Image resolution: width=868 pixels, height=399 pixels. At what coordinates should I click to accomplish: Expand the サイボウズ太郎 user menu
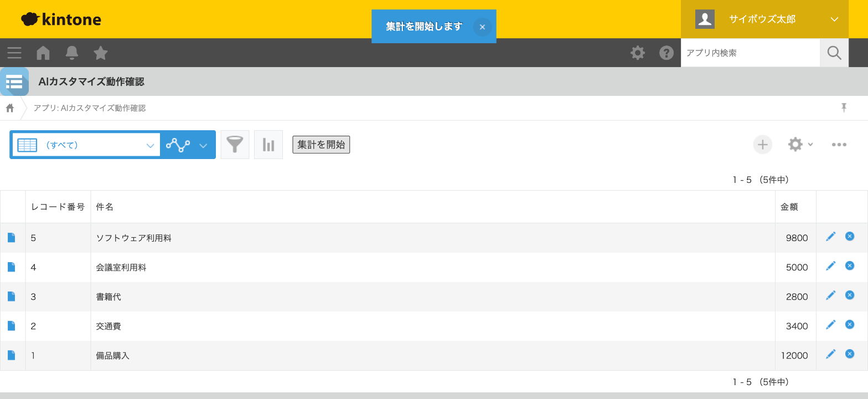pyautogui.click(x=764, y=19)
